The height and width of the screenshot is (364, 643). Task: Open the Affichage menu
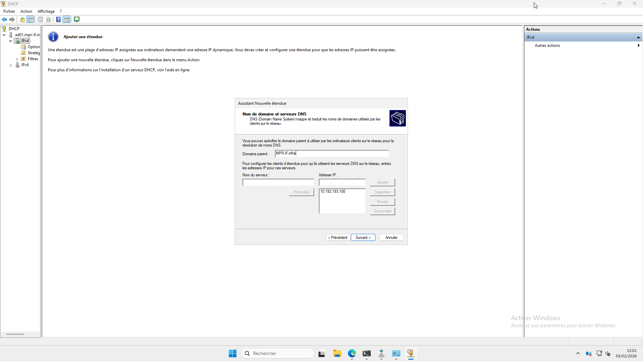(x=46, y=11)
